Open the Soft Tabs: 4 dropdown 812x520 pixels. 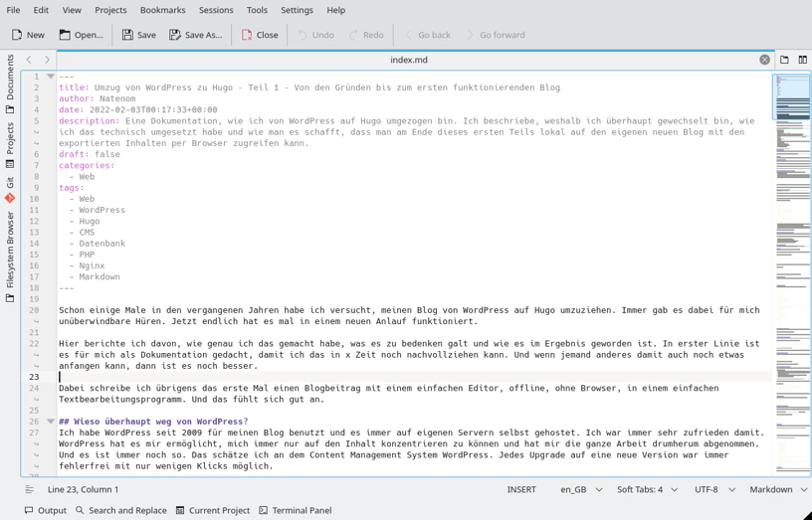click(x=648, y=489)
